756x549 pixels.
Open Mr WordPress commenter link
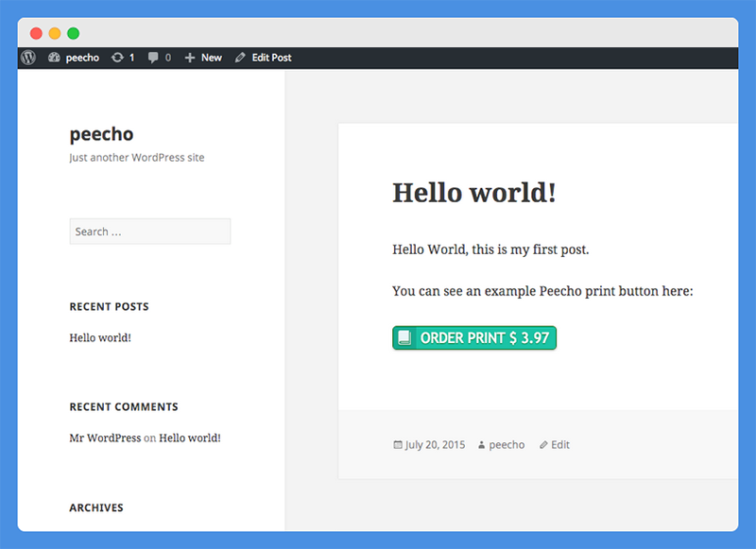click(x=105, y=438)
